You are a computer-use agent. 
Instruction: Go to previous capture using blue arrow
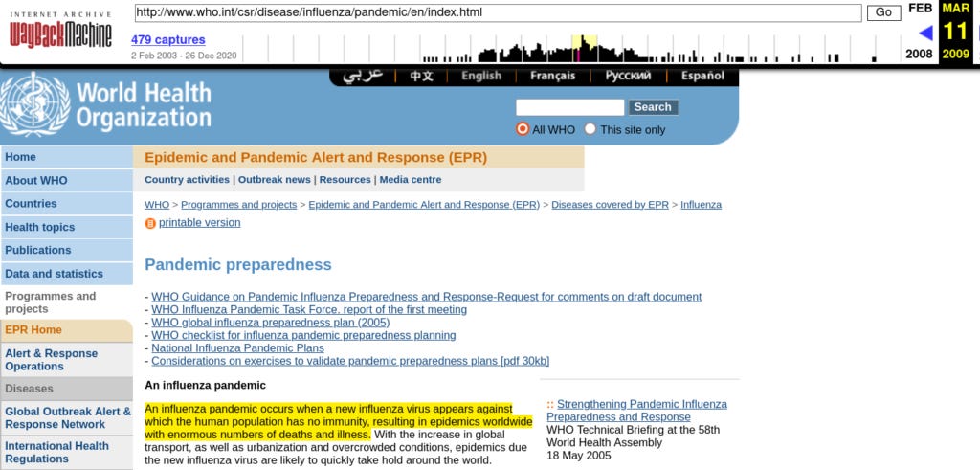click(925, 33)
